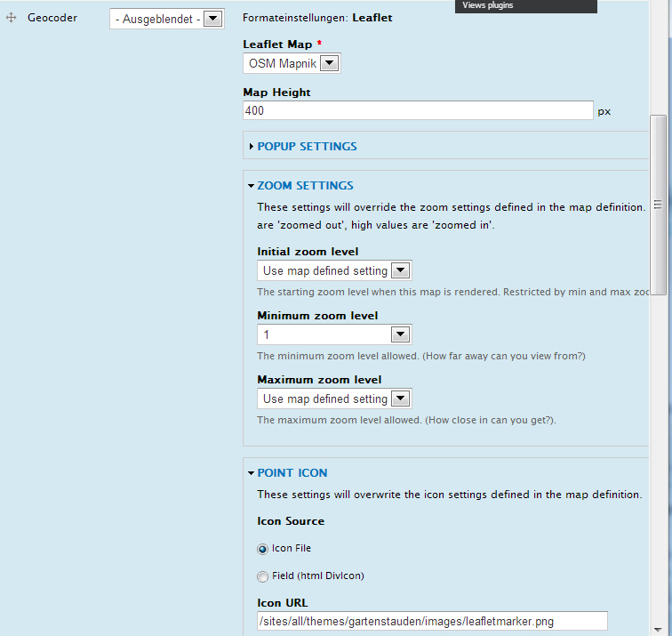Click the Icon Source label

pyautogui.click(x=291, y=521)
